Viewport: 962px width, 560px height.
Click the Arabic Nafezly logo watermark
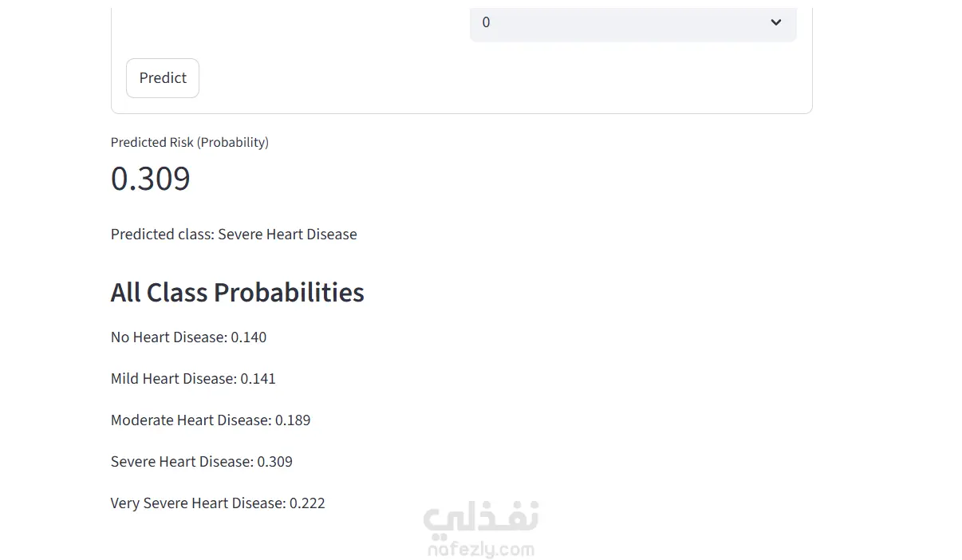pyautogui.click(x=481, y=519)
